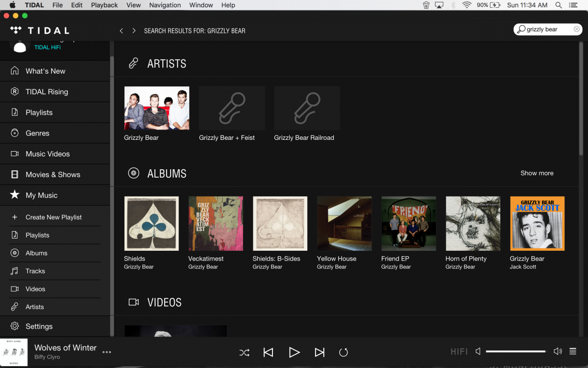This screenshot has height=368, width=588.
Task: Open now playing album artwork
Action: tap(14, 352)
